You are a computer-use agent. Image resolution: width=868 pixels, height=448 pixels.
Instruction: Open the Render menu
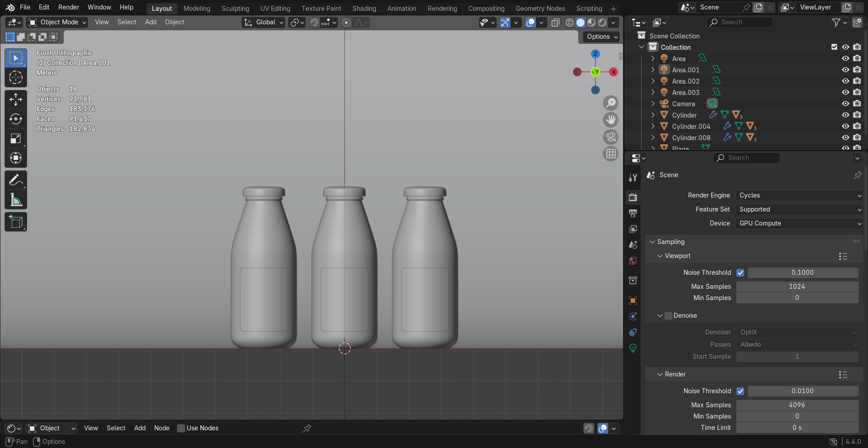[x=69, y=7]
